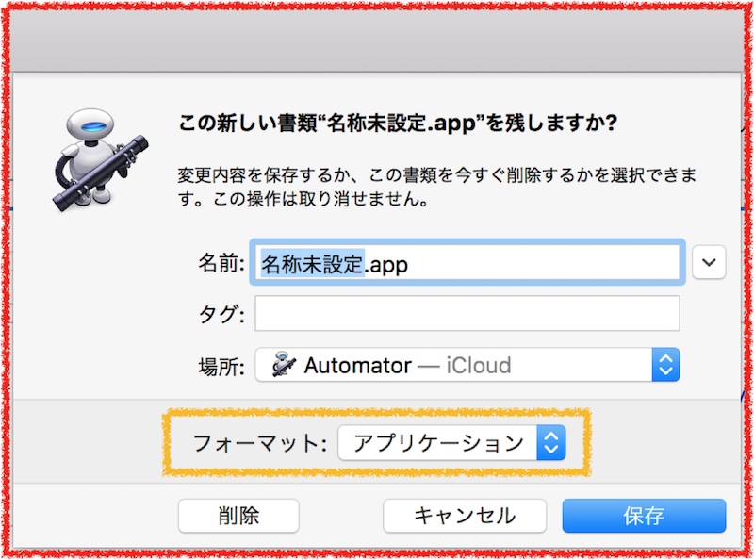Click the 削除 button
Image resolution: width=754 pixels, height=560 pixels.
(x=238, y=516)
